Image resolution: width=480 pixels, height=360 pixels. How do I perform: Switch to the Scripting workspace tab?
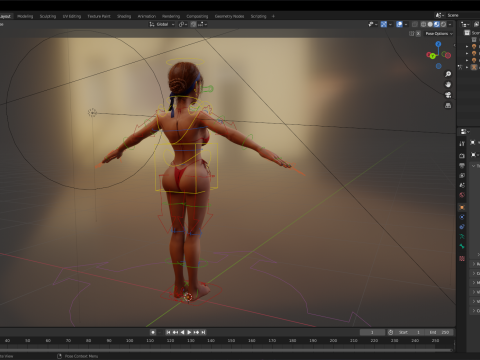tap(258, 16)
